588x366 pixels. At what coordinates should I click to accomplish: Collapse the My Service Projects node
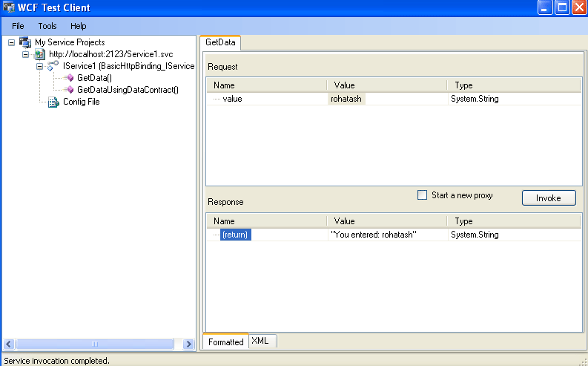(x=12, y=42)
